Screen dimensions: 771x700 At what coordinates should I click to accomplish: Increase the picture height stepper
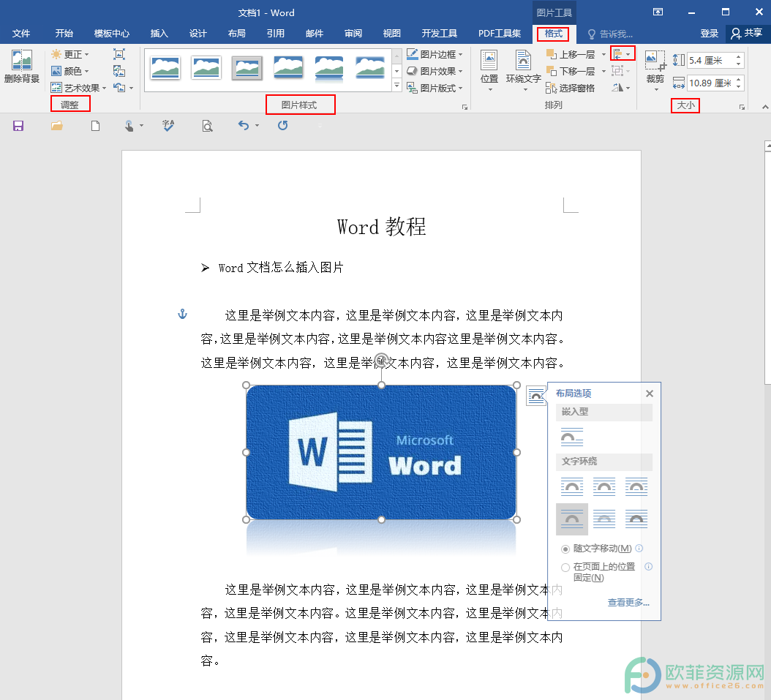739,56
